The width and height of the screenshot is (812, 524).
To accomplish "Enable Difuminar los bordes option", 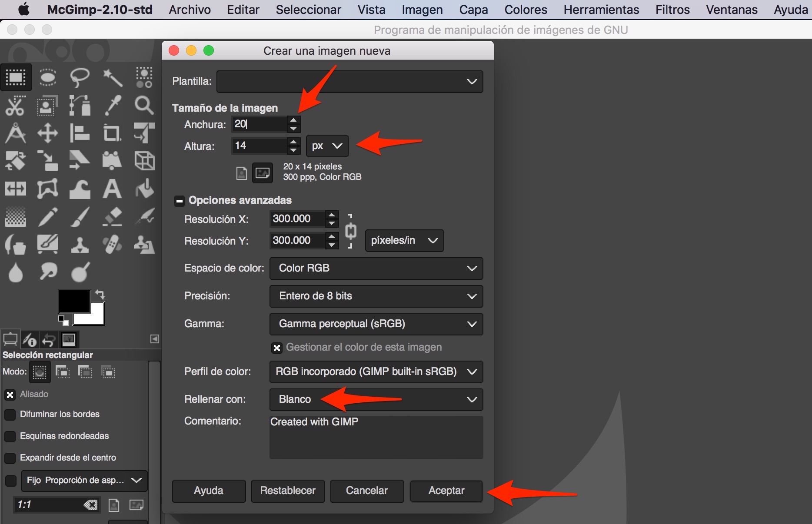I will (x=10, y=415).
